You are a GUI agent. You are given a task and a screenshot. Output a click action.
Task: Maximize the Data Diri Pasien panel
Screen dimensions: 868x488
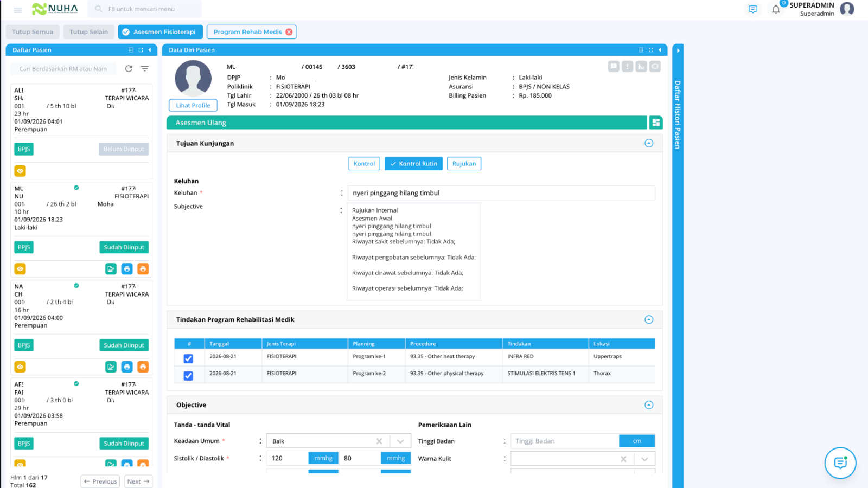point(650,50)
